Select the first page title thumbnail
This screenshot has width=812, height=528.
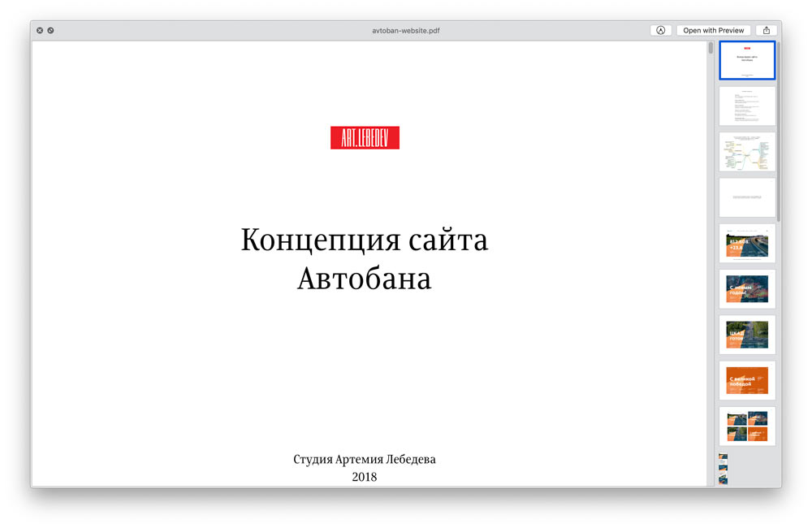(746, 60)
